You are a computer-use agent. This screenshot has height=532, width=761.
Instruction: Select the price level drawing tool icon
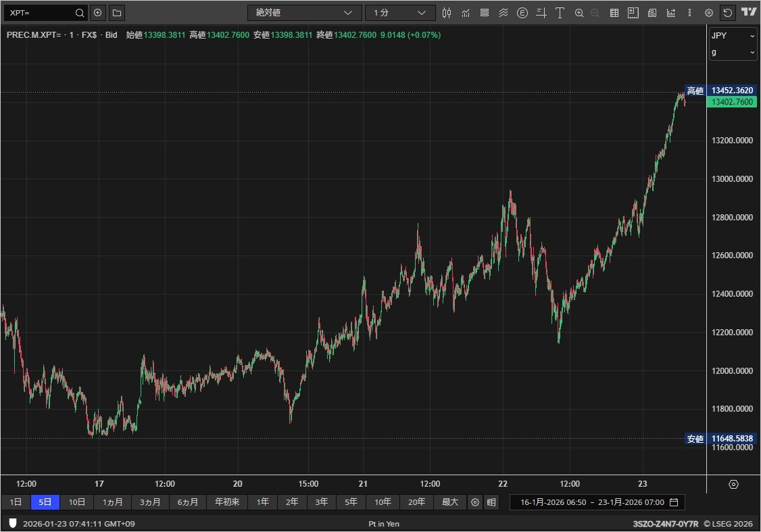[541, 13]
